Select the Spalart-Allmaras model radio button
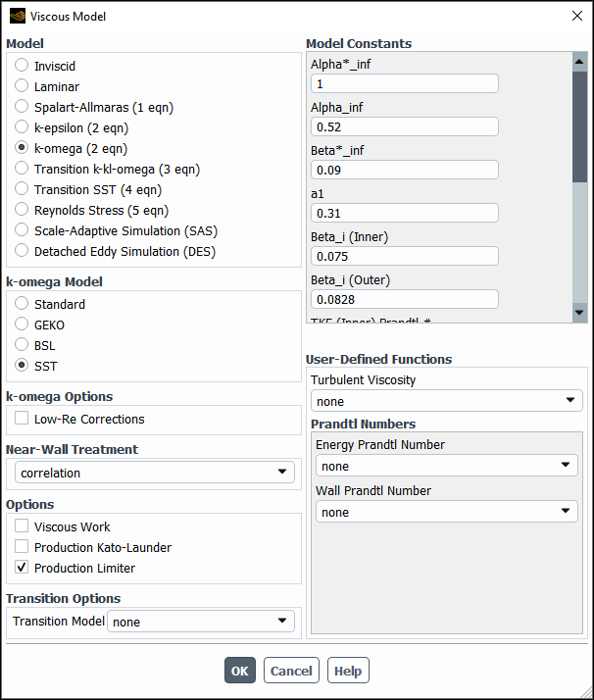Image resolution: width=594 pixels, height=700 pixels. 22,107
